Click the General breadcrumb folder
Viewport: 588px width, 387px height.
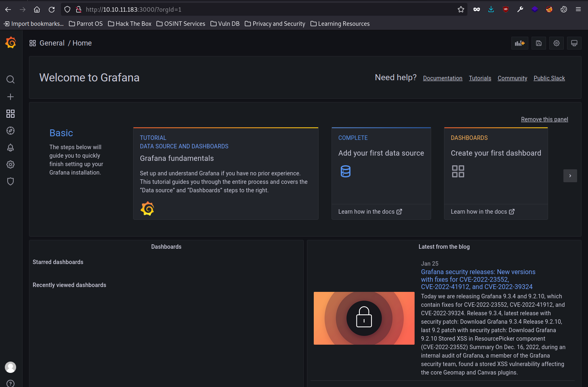[x=52, y=43]
